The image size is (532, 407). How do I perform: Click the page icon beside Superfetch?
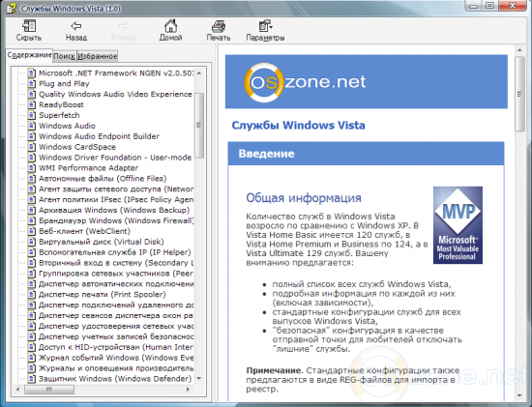coord(32,115)
